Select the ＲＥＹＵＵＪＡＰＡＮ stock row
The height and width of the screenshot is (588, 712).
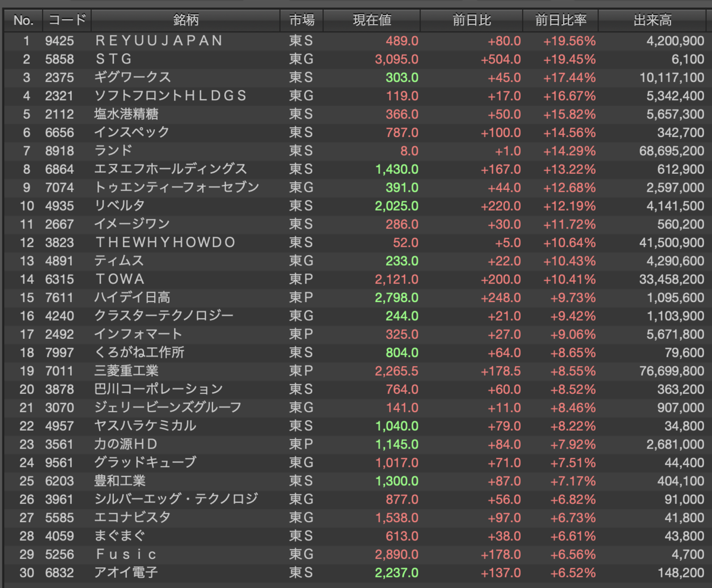[356, 40]
